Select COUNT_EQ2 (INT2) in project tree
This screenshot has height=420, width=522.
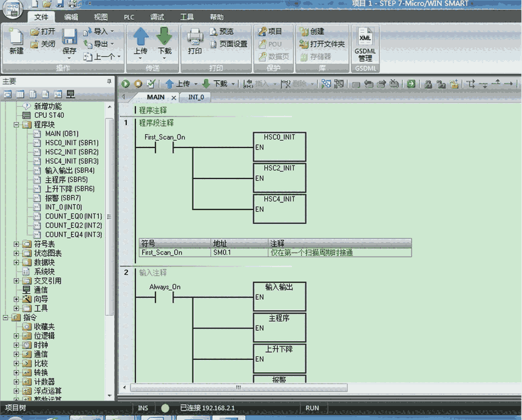[73, 226]
